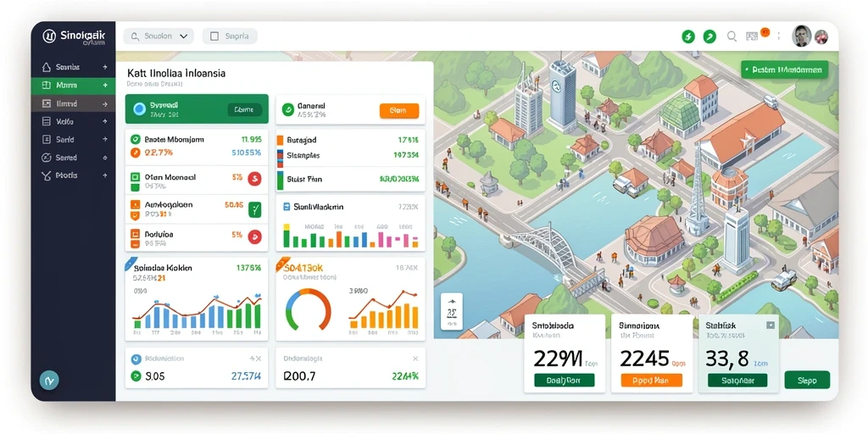This screenshot has height=434, width=868.
Task: Click the orange-green donut gauge chart
Action: point(309,310)
